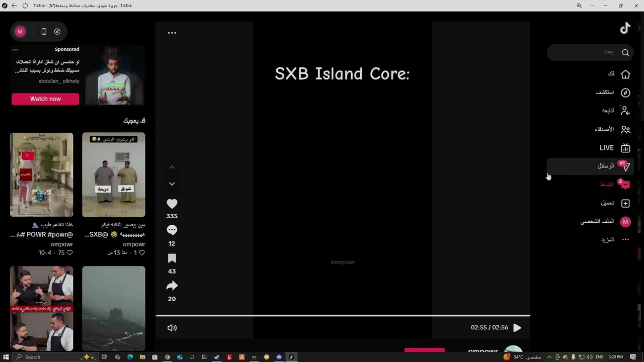
Task: Select النشاط Activity menu item
Action: (x=607, y=184)
